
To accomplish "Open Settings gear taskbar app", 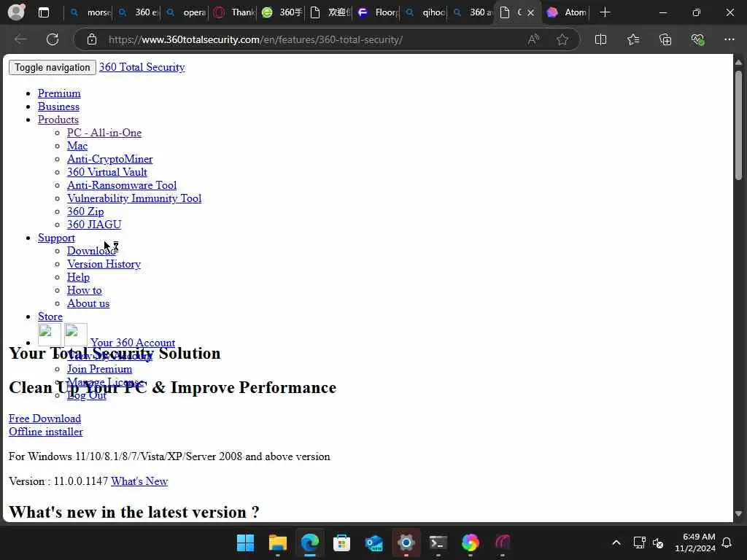I will coord(406,542).
